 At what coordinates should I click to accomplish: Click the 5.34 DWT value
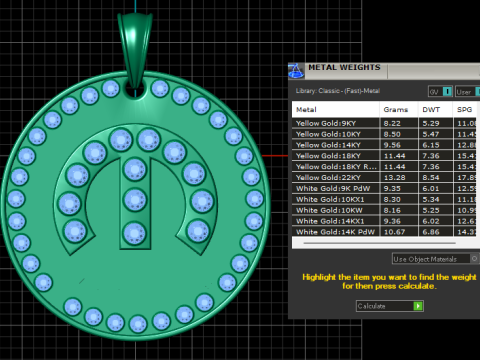tap(431, 200)
